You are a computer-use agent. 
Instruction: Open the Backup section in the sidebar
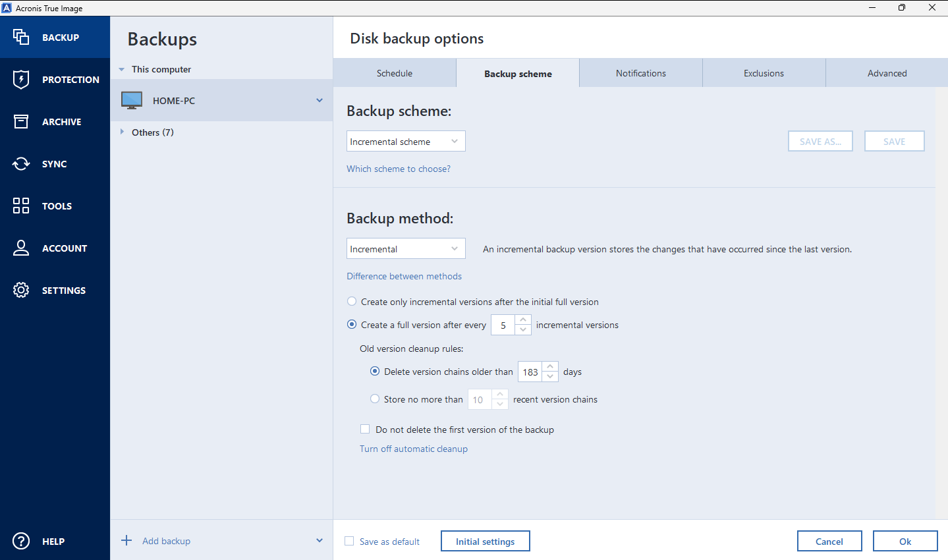(55, 37)
